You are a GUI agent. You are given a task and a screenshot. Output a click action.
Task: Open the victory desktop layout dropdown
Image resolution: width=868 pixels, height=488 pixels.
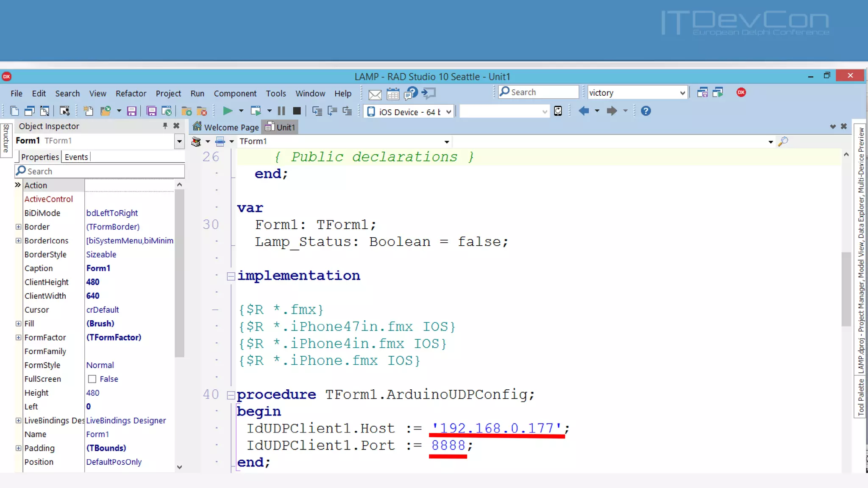[x=682, y=93]
